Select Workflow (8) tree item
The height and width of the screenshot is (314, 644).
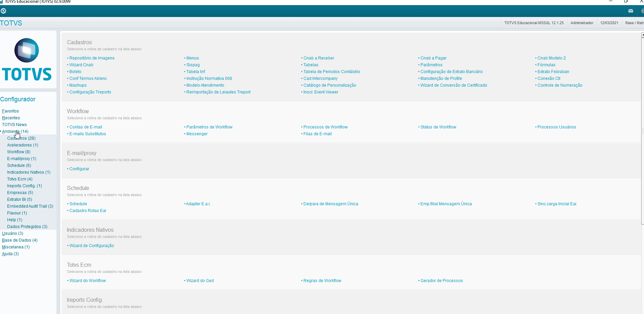(19, 152)
